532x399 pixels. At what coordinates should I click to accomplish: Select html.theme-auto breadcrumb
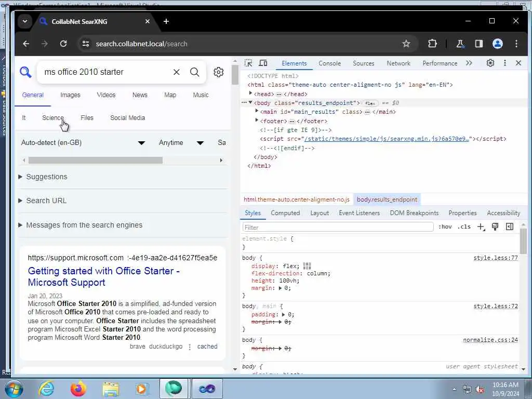pyautogui.click(x=297, y=199)
